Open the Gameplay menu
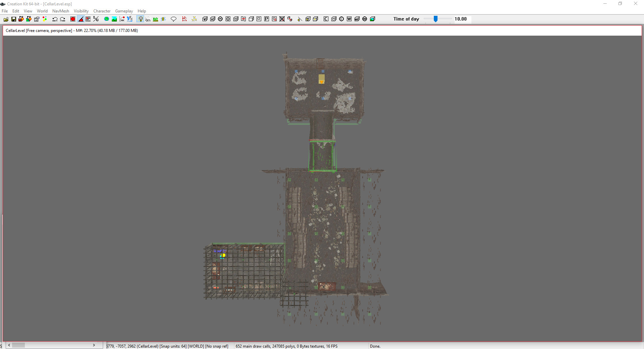 (x=124, y=11)
